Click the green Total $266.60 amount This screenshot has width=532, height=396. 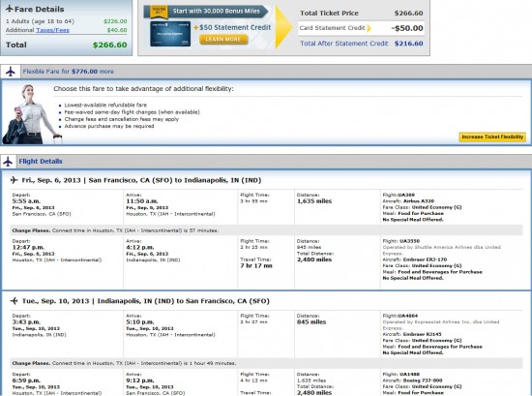coord(110,45)
